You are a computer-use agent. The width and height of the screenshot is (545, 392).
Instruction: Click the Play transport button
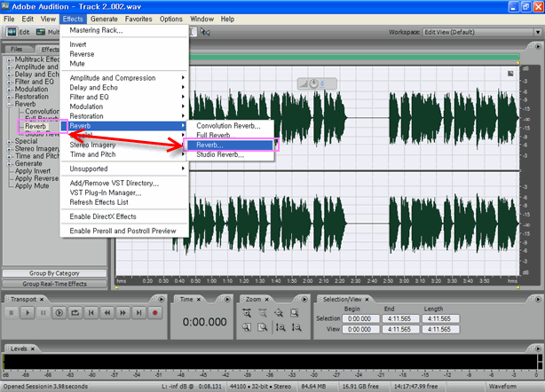coord(28,313)
